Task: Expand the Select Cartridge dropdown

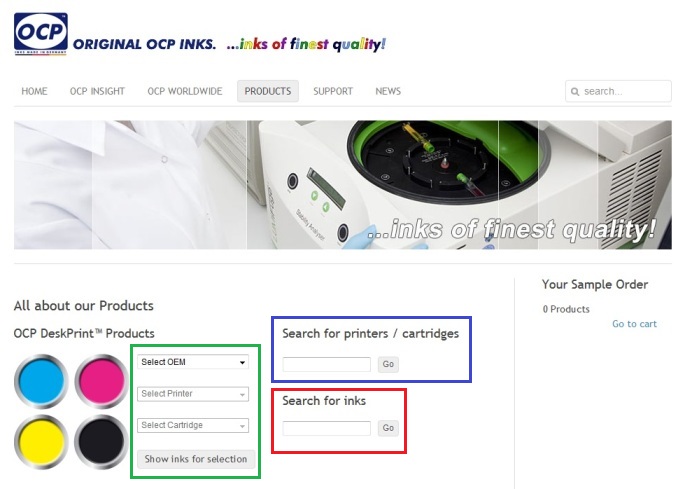Action: [x=193, y=425]
